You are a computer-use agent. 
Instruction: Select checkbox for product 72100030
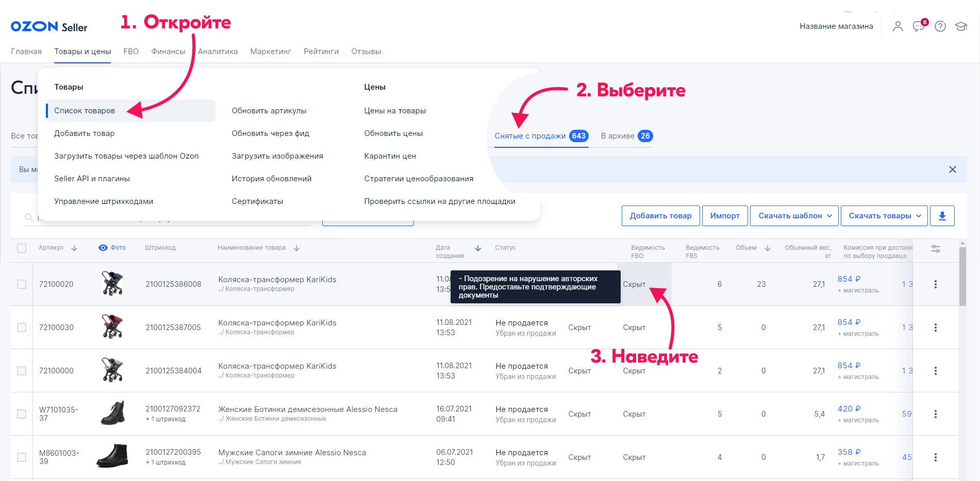22,328
